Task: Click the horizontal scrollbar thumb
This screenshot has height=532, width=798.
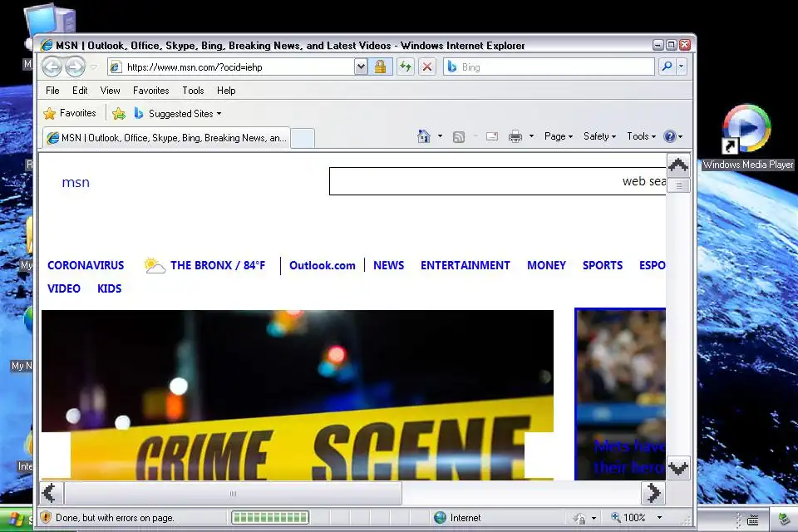Action: (x=233, y=493)
